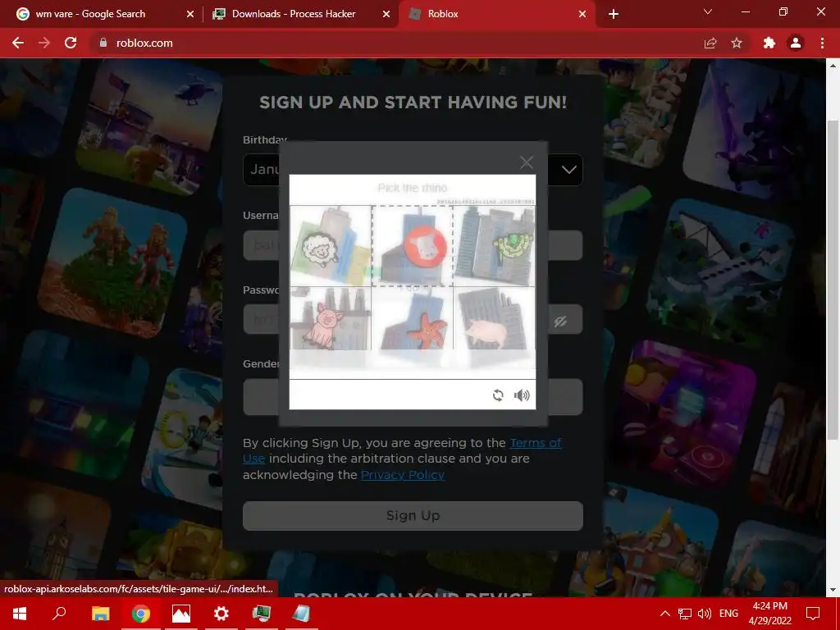Pick the red circle cow tile
Image resolution: width=840 pixels, height=630 pixels.
pos(413,245)
